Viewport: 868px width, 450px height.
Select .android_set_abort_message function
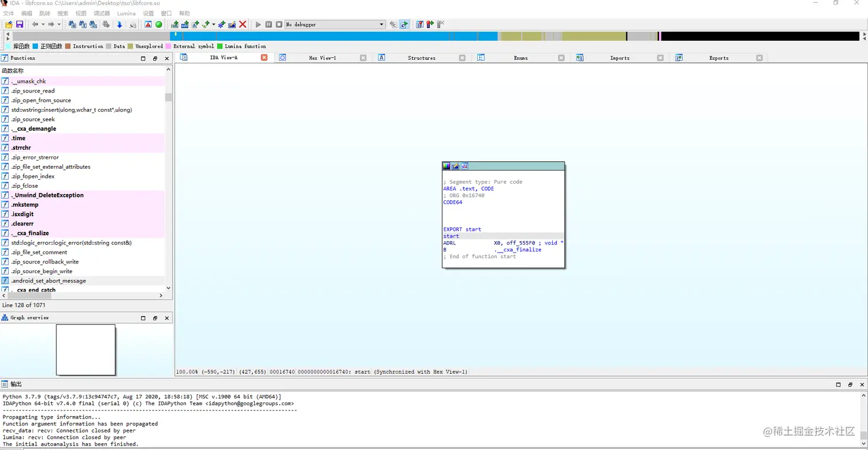point(83,281)
